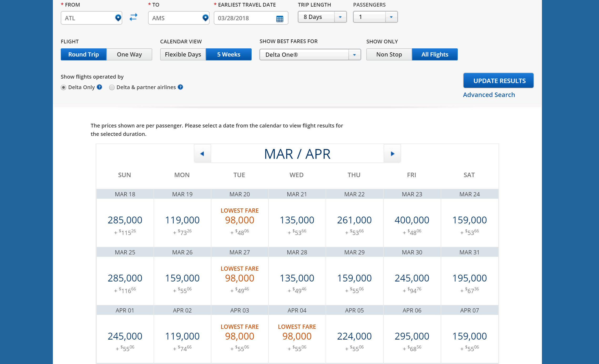Open the Advanced Search link

[489, 95]
